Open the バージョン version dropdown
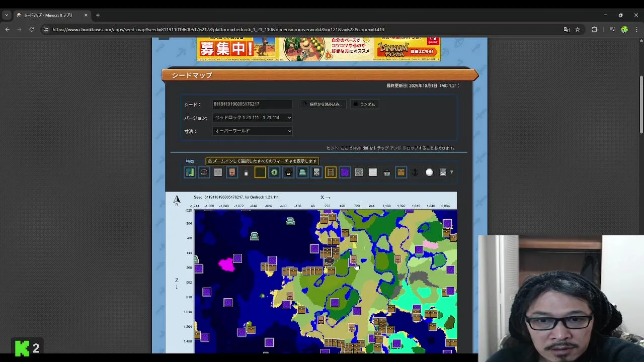The width and height of the screenshot is (644, 362). pyautogui.click(x=253, y=118)
